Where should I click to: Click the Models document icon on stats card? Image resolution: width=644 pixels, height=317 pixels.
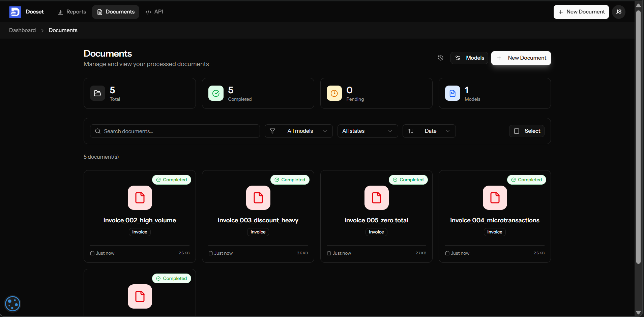pos(452,93)
